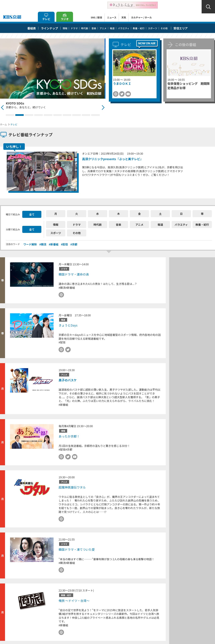Open the KYOTO SDGs hero image
Image resolution: width=215 pixels, height=644 pixels.
[53, 68]
